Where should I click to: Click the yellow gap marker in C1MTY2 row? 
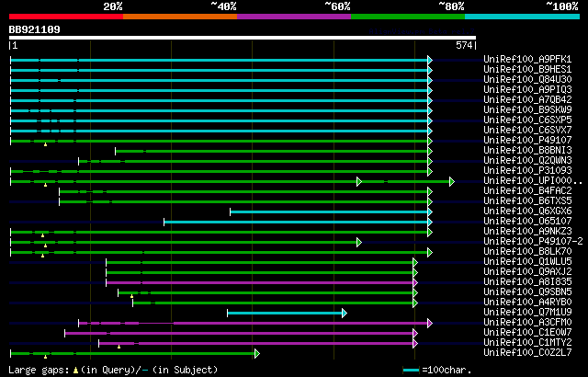click(x=119, y=347)
